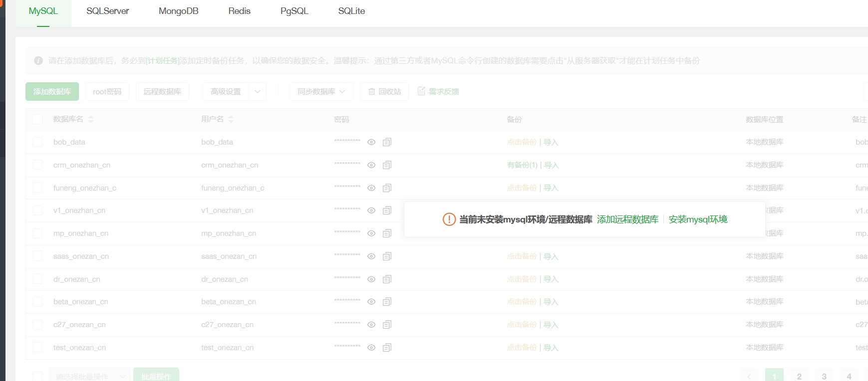Copy funeng_onezhan_c password icon
Image resolution: width=868 pixels, height=381 pixels.
[x=387, y=188]
